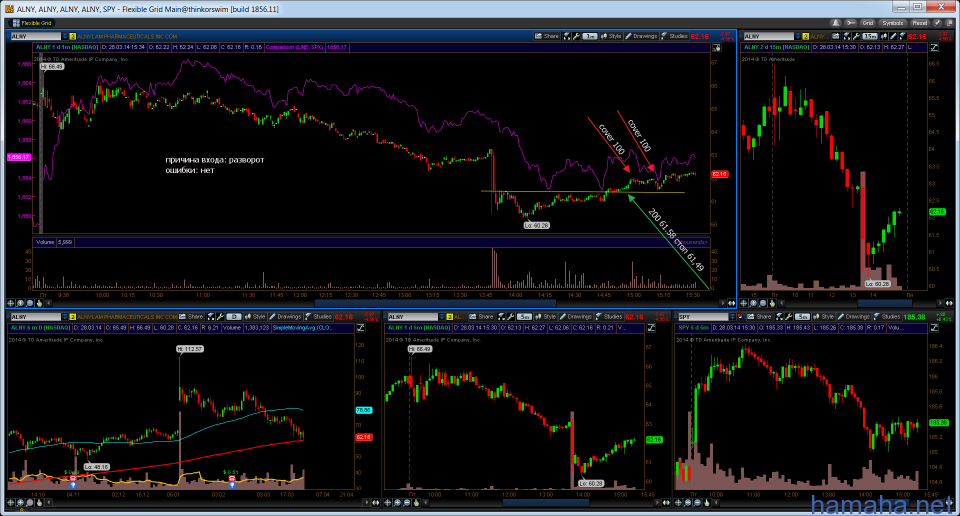The image size is (960, 516).
Task: Maximize the main 1m chart via its expand icon
Action: point(716,47)
